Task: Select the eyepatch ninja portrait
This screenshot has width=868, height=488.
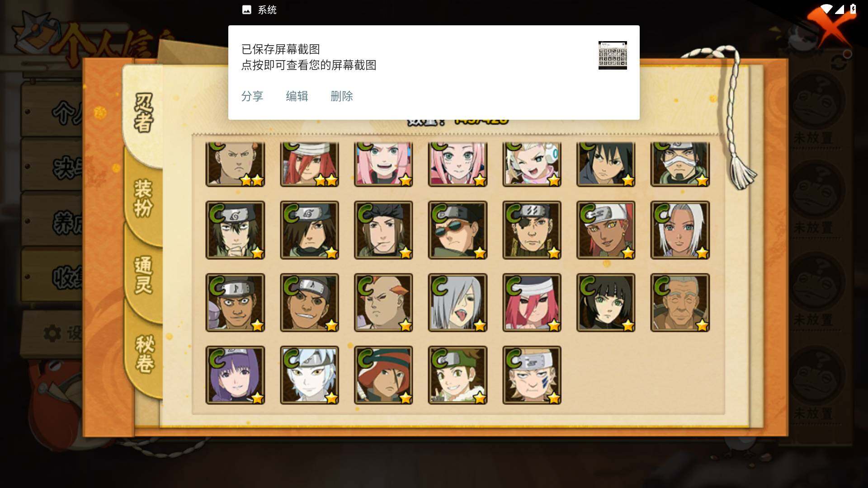Action: pos(532,230)
